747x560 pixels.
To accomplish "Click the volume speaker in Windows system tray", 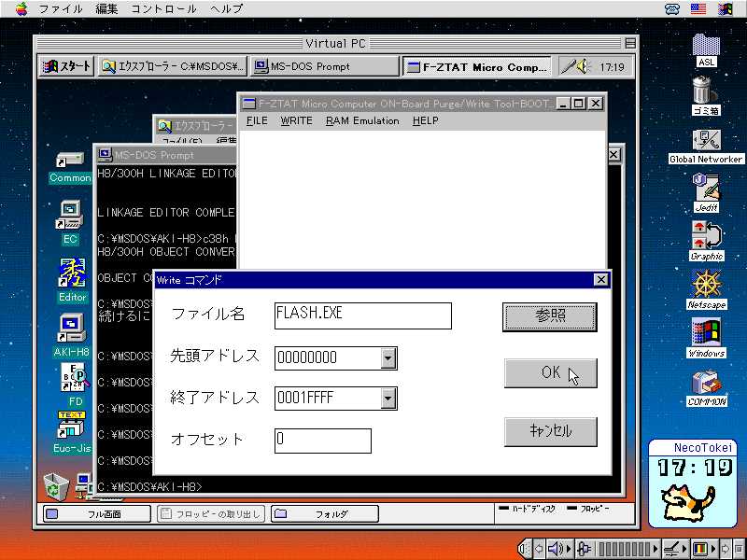I will click(582, 66).
